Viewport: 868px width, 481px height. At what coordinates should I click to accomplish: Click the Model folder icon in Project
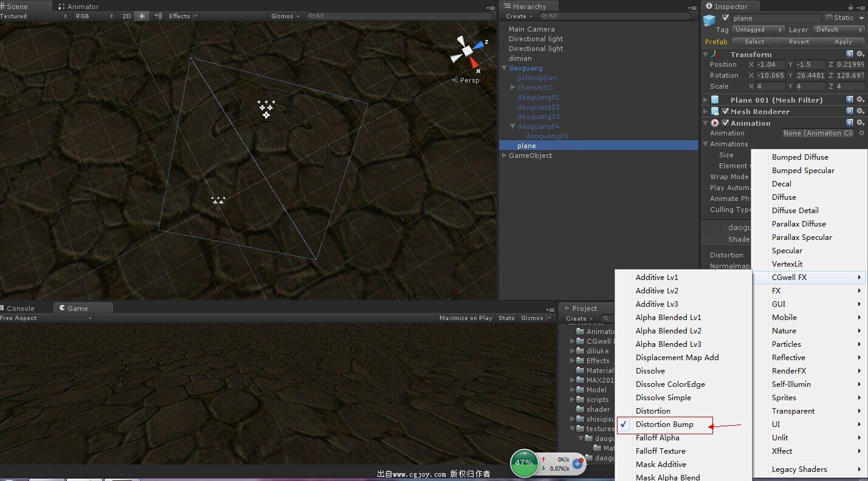(x=580, y=390)
